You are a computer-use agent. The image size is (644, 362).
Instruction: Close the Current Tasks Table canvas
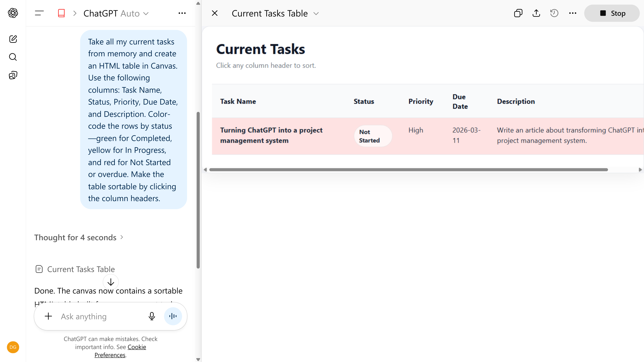(215, 13)
